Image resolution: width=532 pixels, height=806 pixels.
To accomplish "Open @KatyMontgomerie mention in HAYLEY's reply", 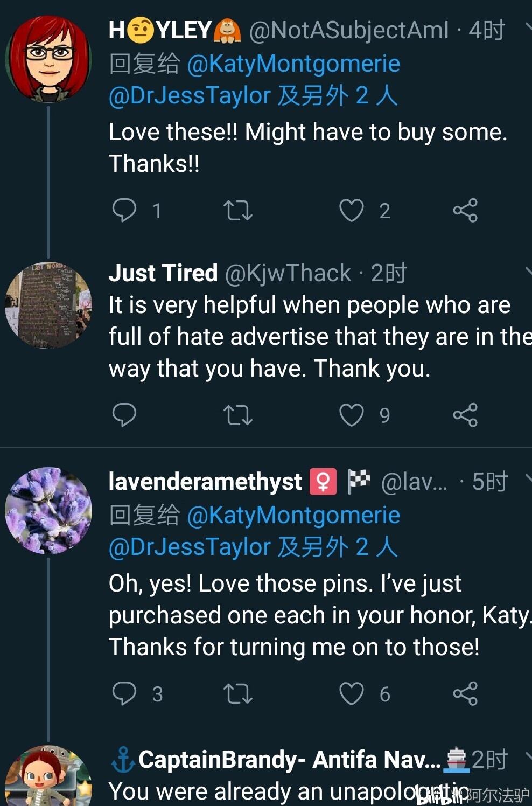I will [293, 64].
